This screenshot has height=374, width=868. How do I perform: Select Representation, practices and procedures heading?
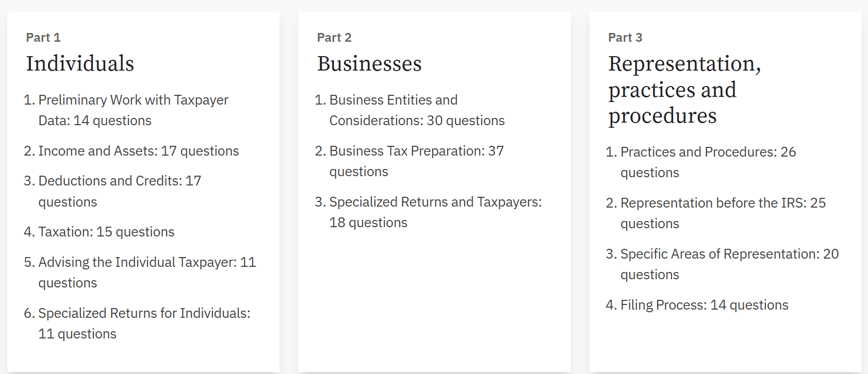pos(685,90)
